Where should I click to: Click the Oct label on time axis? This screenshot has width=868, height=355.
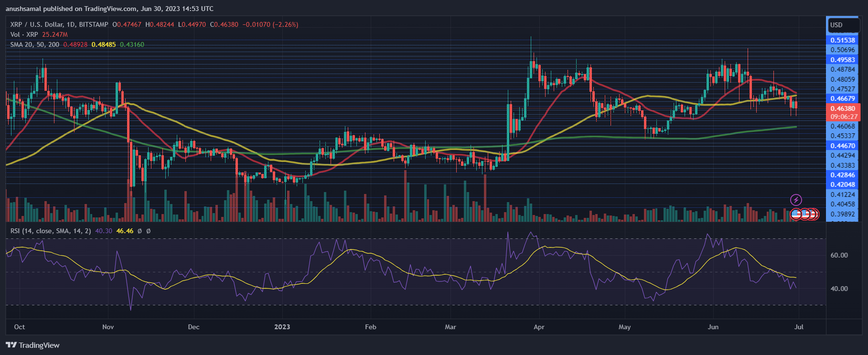click(20, 327)
